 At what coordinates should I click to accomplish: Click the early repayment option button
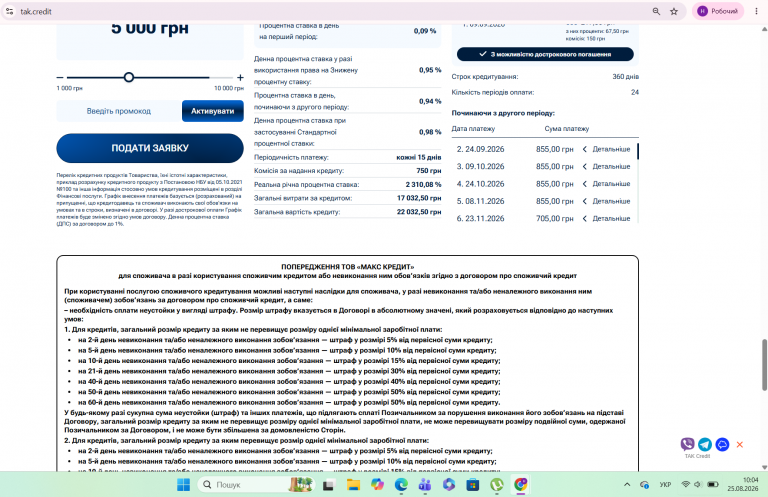click(545, 54)
